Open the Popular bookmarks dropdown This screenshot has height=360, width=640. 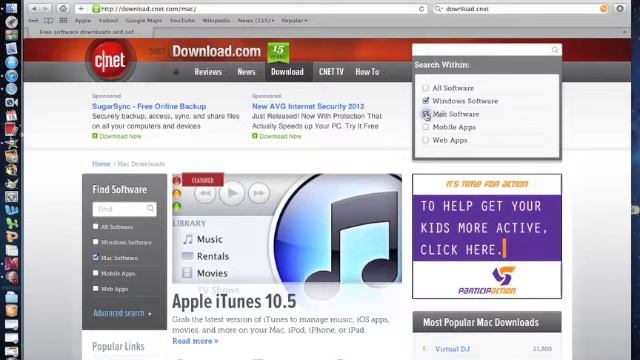click(294, 20)
